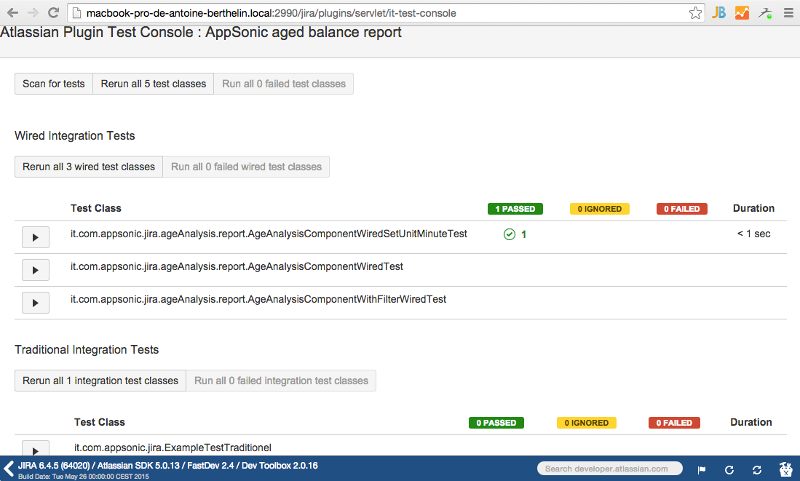Click the Duration column header in wired table

coord(754,208)
